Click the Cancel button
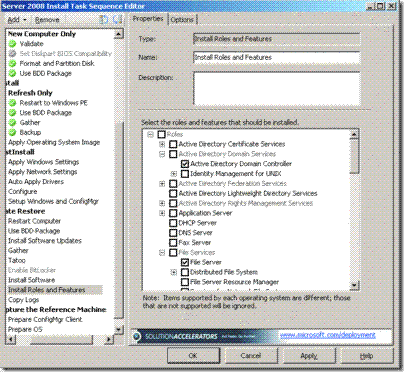 pos(251,356)
